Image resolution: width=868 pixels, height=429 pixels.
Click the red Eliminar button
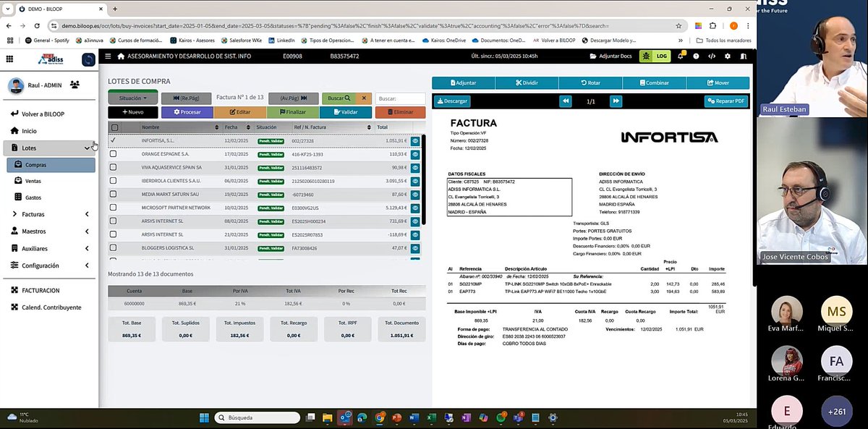(x=400, y=112)
